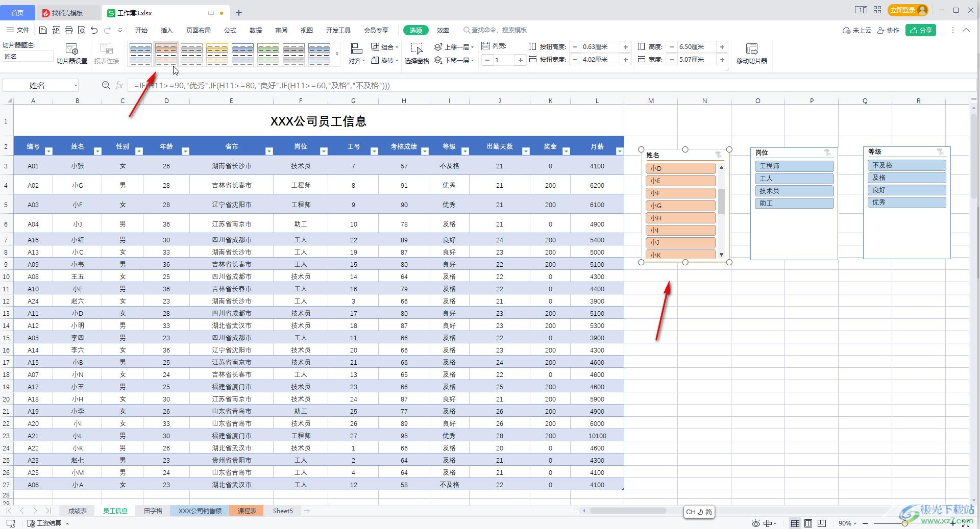Screen dimensions: 980x529
Task: Clear filter icon on 等级 slicer
Action: [x=940, y=151]
